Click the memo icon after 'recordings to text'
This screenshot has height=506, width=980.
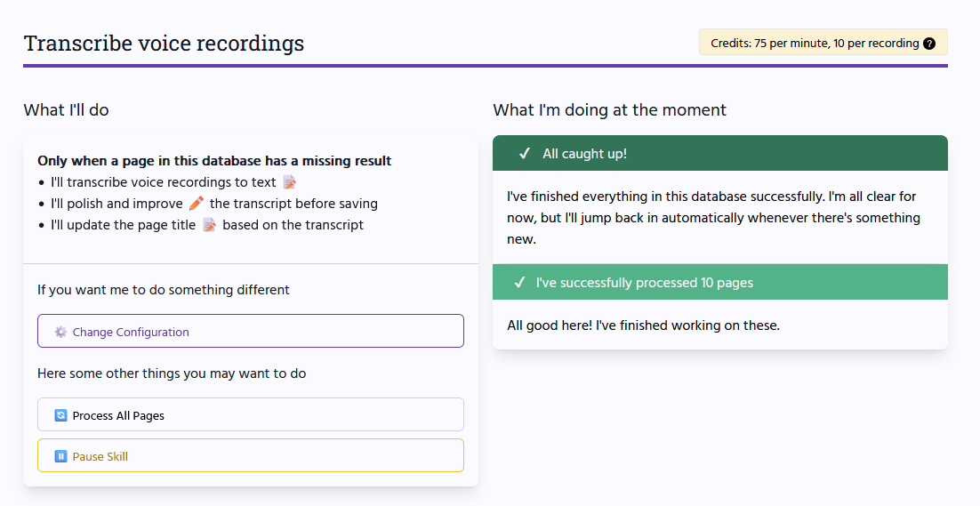288,182
